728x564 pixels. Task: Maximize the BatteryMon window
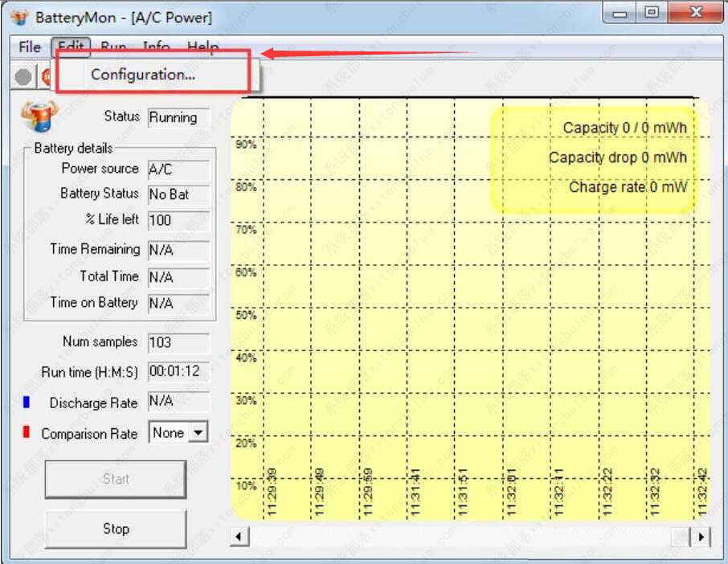[x=652, y=14]
